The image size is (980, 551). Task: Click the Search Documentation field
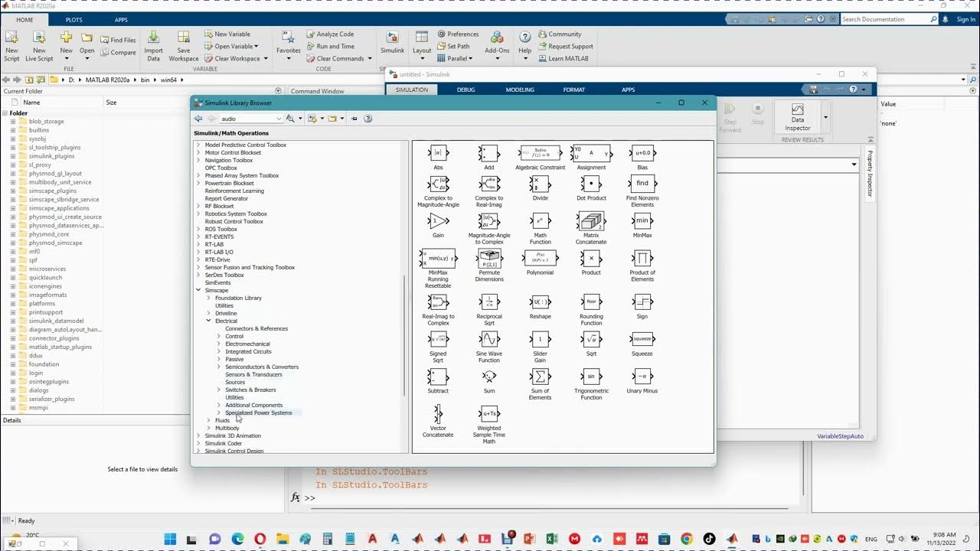pos(887,19)
